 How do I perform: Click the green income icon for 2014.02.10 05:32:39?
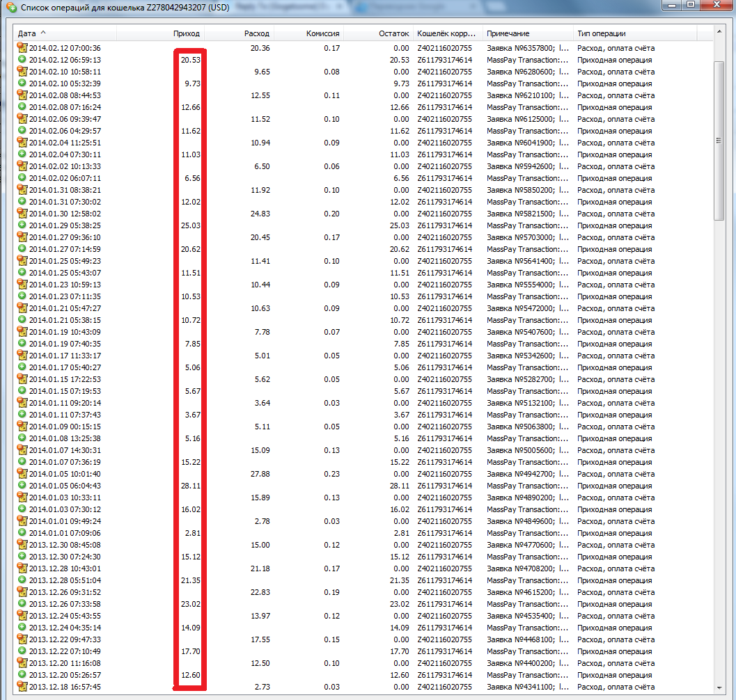(22, 83)
